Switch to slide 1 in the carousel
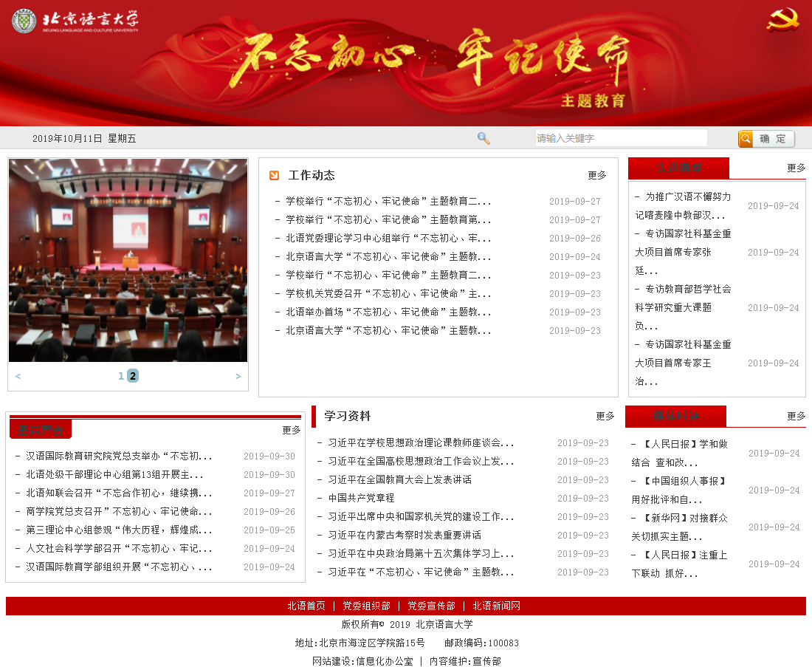The image size is (812, 667). coord(121,376)
